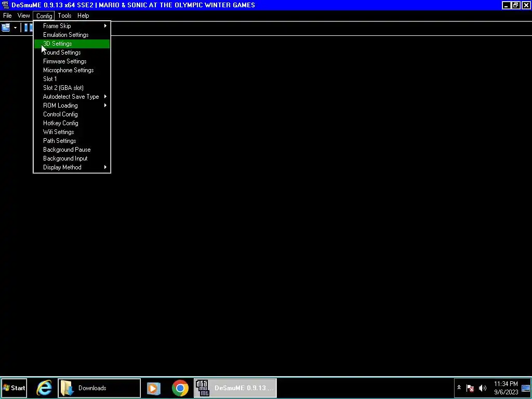The width and height of the screenshot is (532, 399).
Task: Open Wifi Settings
Action: 72,131
